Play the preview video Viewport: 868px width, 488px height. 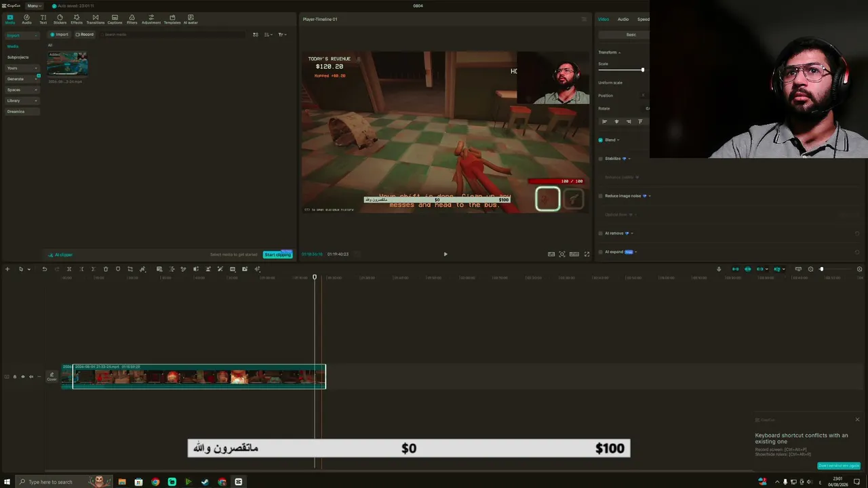click(446, 254)
